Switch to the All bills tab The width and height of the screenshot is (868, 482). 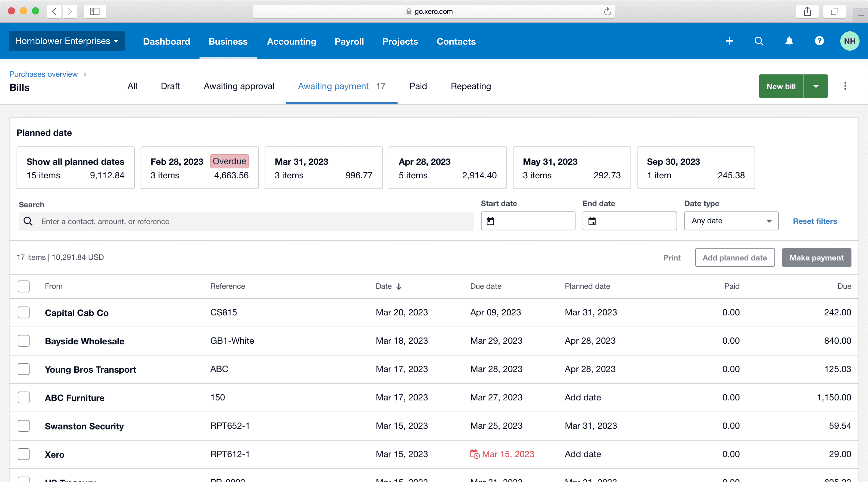point(132,86)
